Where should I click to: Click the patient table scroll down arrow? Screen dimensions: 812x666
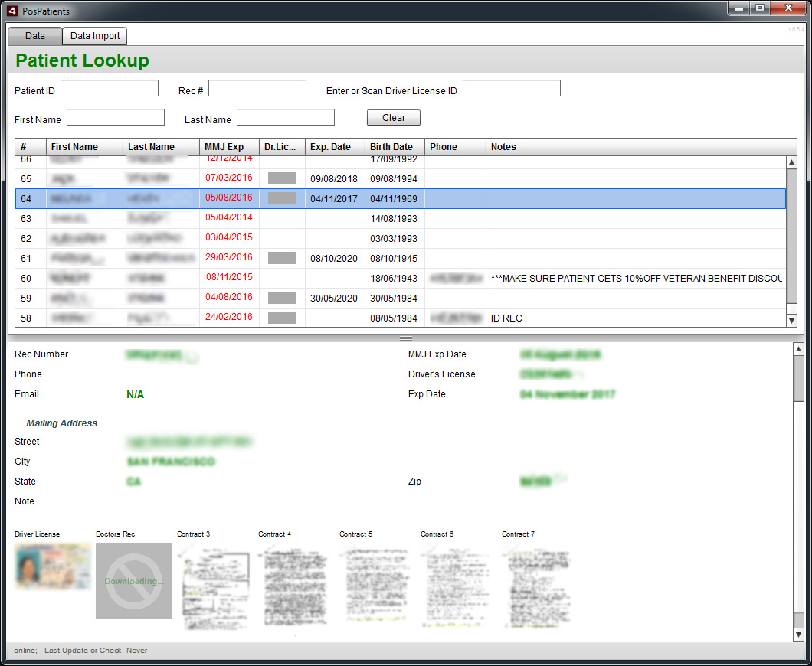click(x=791, y=321)
